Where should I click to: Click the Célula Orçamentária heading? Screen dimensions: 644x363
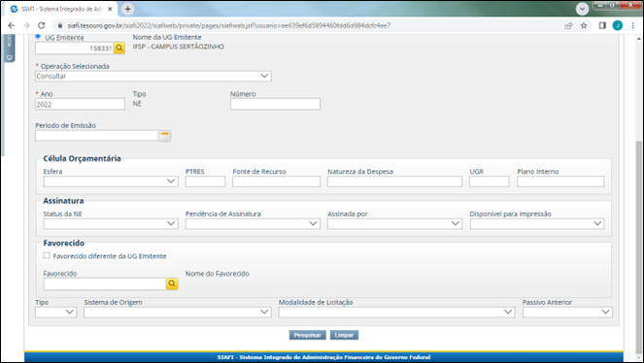(x=82, y=158)
